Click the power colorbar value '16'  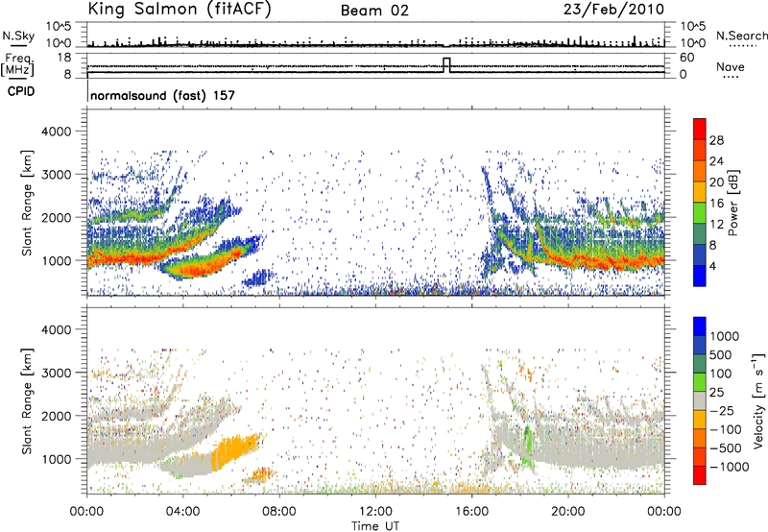pos(716,204)
